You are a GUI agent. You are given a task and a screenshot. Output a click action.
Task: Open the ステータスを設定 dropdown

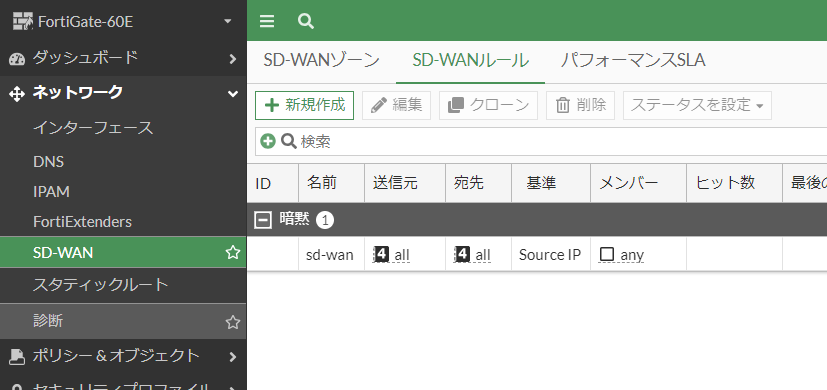click(x=697, y=105)
